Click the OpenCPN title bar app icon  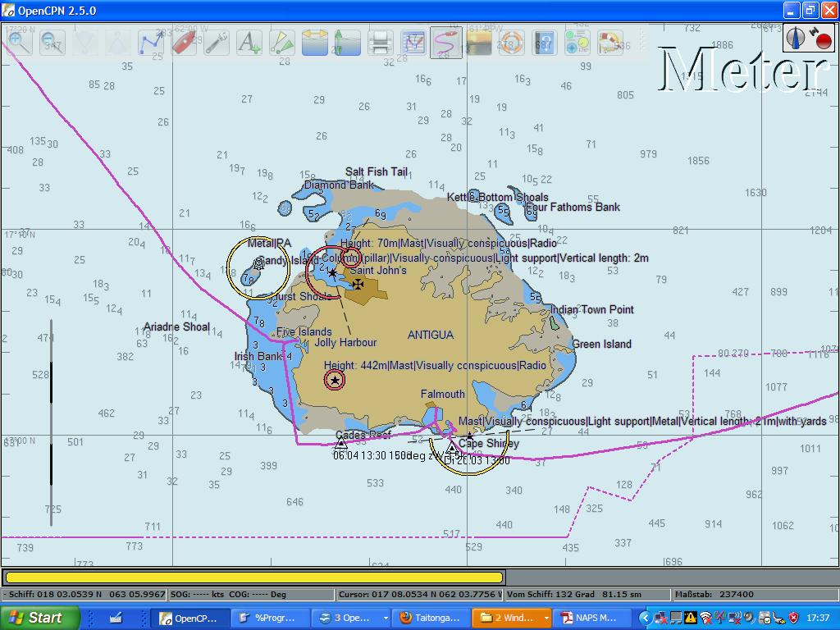coord(8,10)
